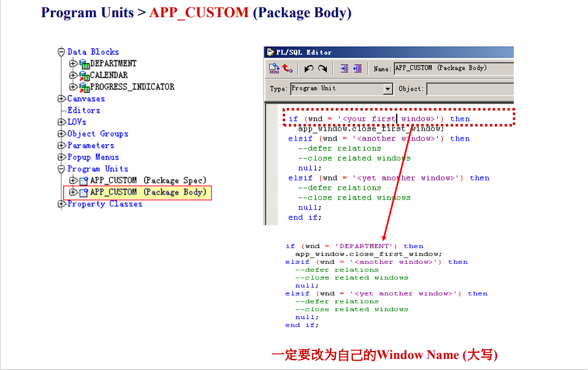Image resolution: width=588 pixels, height=370 pixels.
Task: Select the Object Groups tree label
Action: tap(98, 134)
